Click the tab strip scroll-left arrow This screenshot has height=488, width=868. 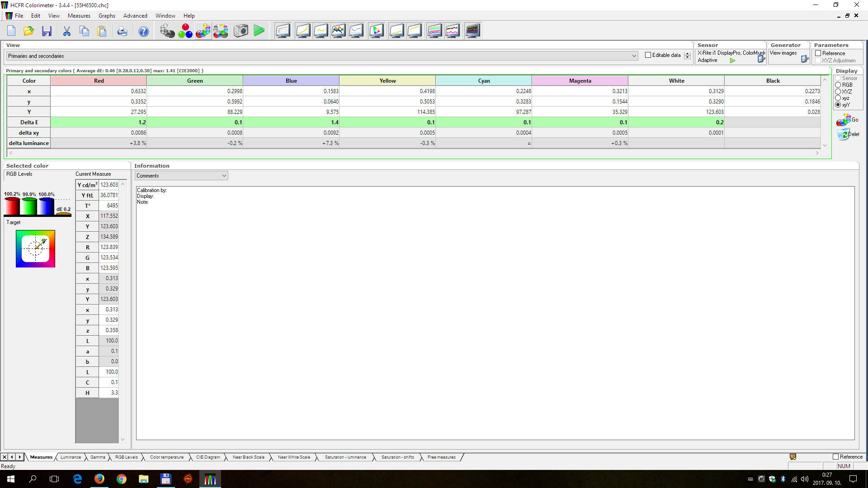coord(12,457)
